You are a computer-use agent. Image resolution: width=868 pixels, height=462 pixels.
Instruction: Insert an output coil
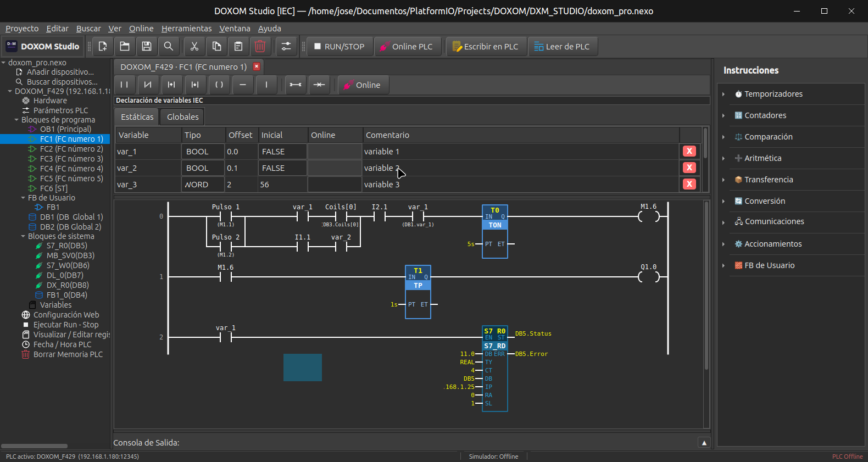219,85
